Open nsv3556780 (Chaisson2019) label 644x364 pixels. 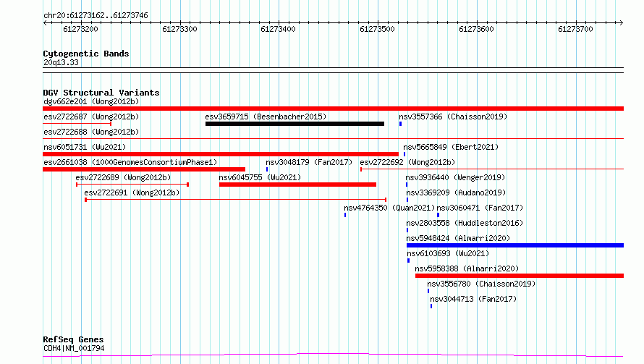click(481, 284)
